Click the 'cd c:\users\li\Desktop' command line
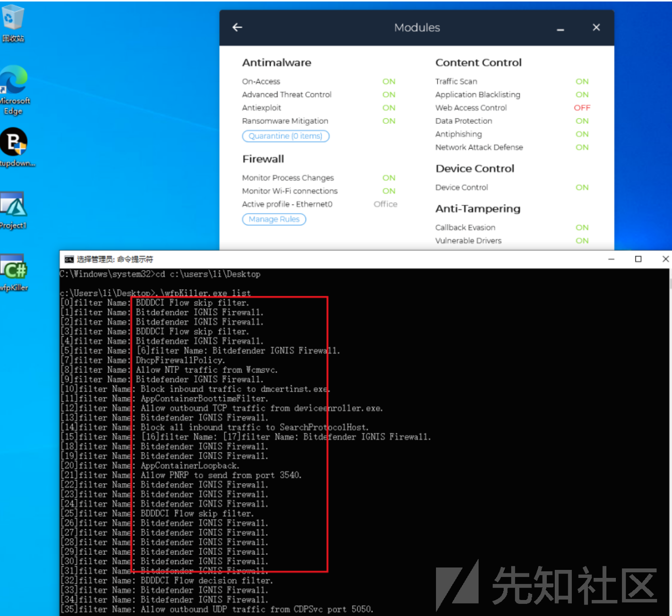Screen dimensions: 672x616 tap(160, 274)
